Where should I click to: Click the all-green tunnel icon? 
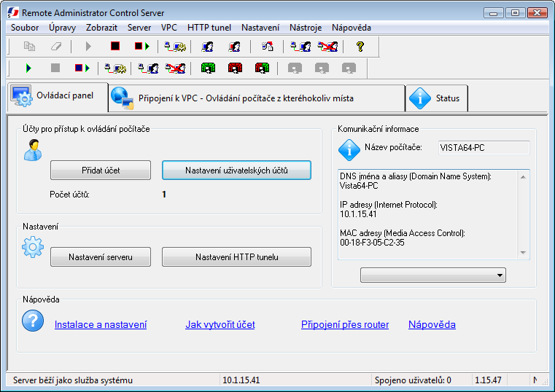(x=208, y=68)
